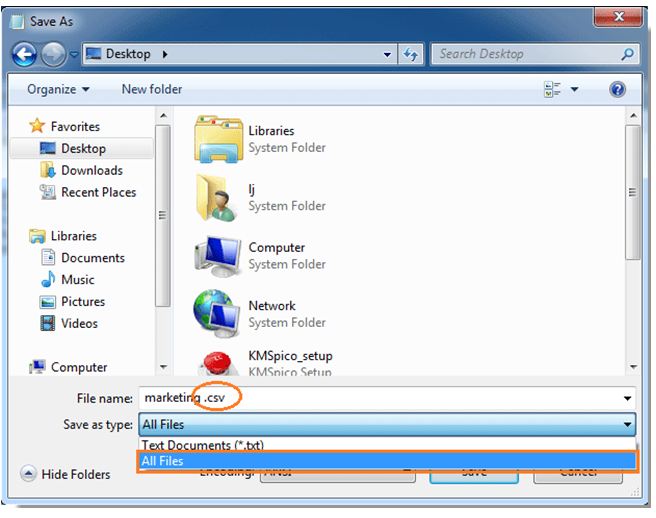Image resolution: width=656 pixels, height=518 pixels.
Task: Expand the File name history dropdown arrow
Action: [x=627, y=397]
